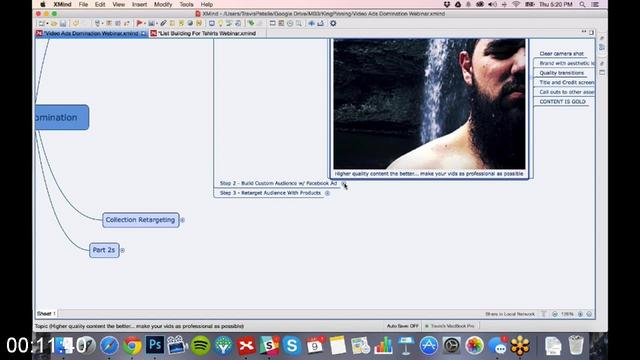Click the bearded man waterfall image
Image resolution: width=640 pixels, height=360 pixels.
[x=429, y=104]
